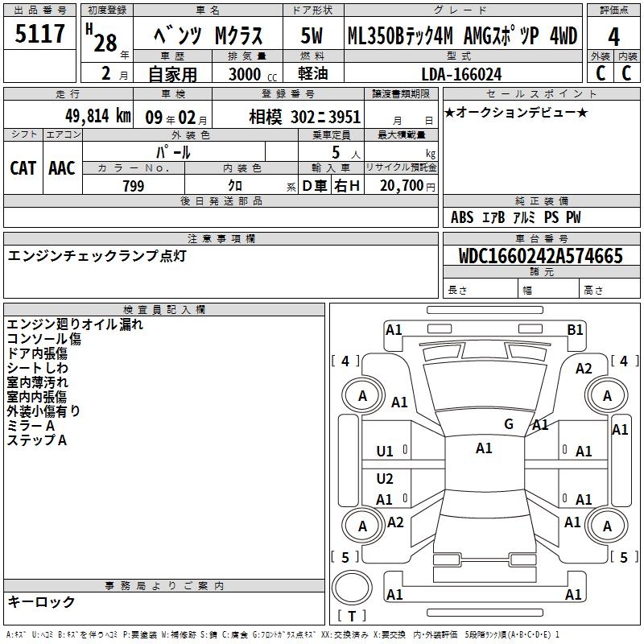Click the G windshield chip mark
Screen dimensions: 644x644
[509, 424]
